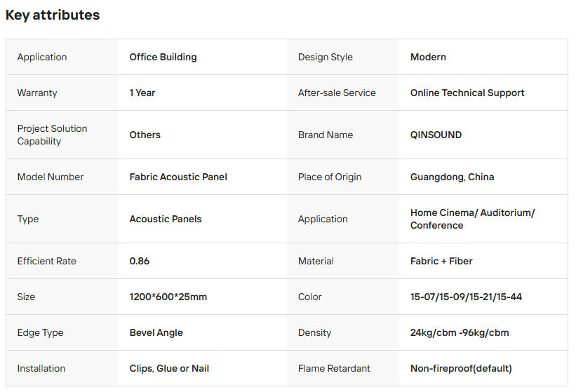Image resolution: width=576 pixels, height=392 pixels.
Task: Click the Project Solution Capability label
Action: tap(53, 135)
